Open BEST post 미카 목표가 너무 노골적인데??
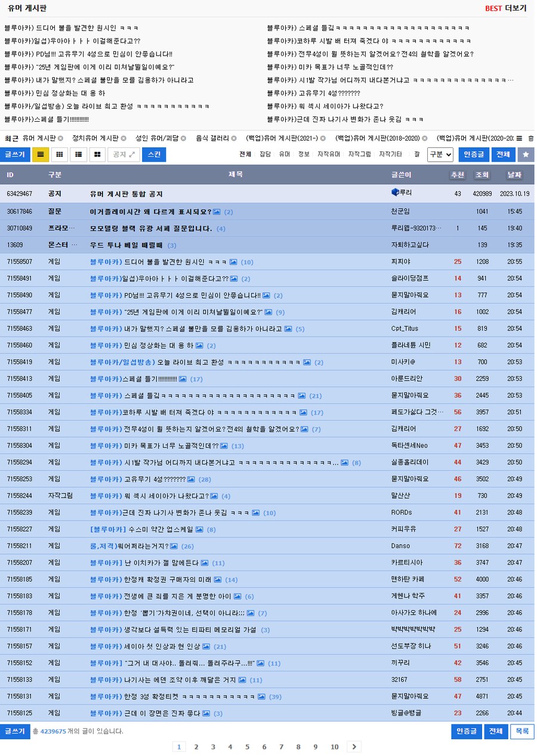This screenshot has width=537, height=756. click(331, 67)
